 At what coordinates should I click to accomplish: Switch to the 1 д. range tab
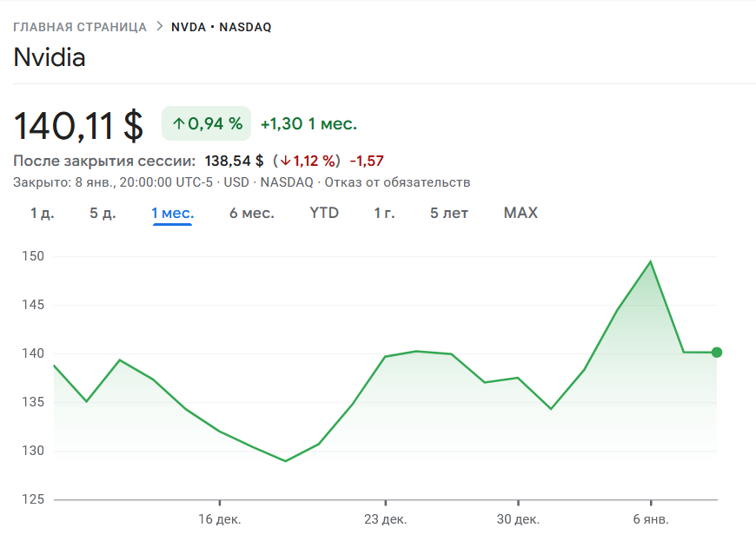pyautogui.click(x=42, y=213)
